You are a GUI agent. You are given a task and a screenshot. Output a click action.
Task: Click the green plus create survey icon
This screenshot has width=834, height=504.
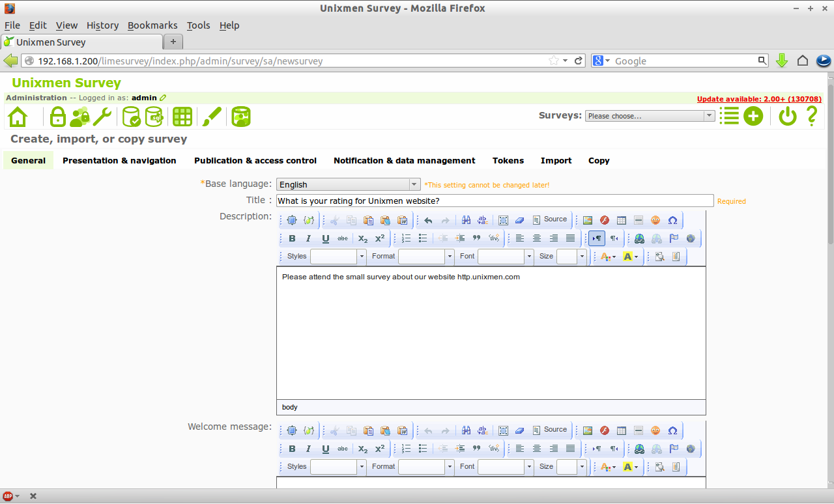click(x=753, y=117)
